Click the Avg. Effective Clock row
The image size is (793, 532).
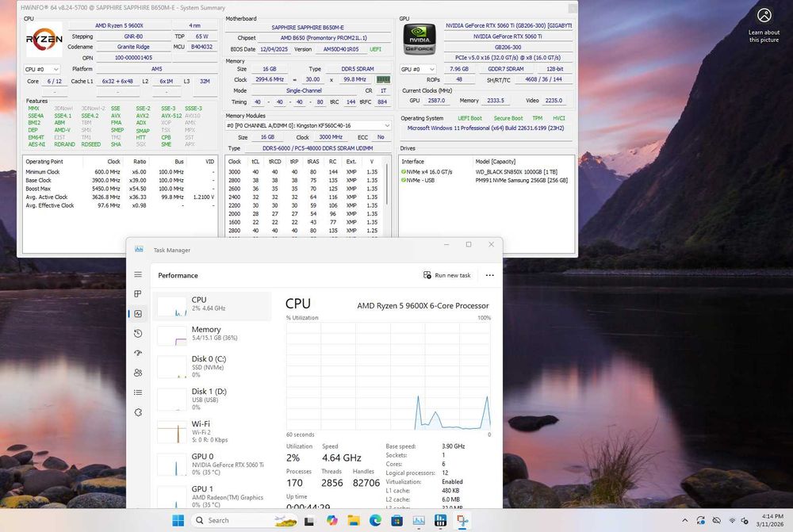(x=120, y=205)
